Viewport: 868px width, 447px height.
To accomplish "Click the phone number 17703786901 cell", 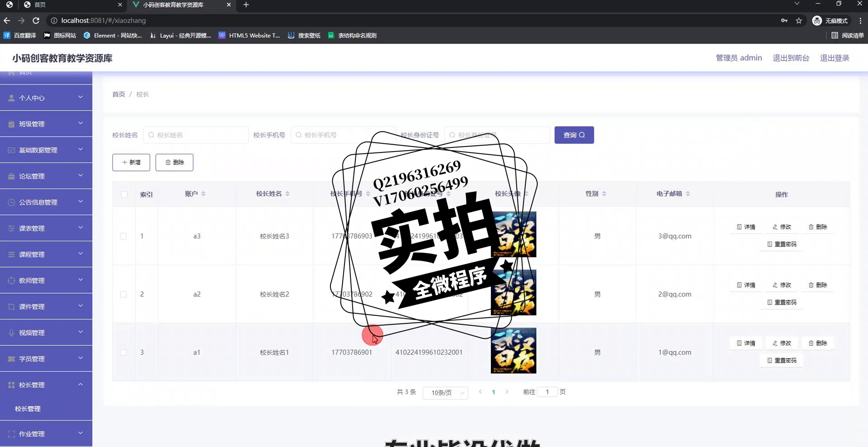I will (x=352, y=352).
